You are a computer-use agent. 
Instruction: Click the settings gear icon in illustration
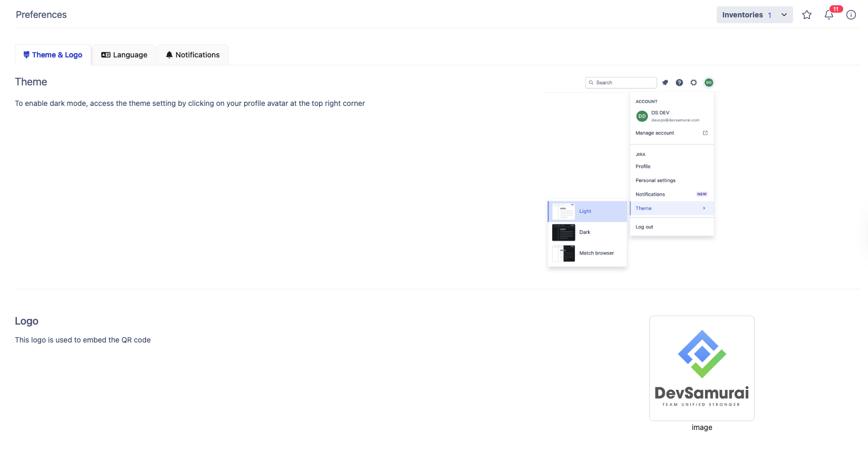click(x=693, y=83)
